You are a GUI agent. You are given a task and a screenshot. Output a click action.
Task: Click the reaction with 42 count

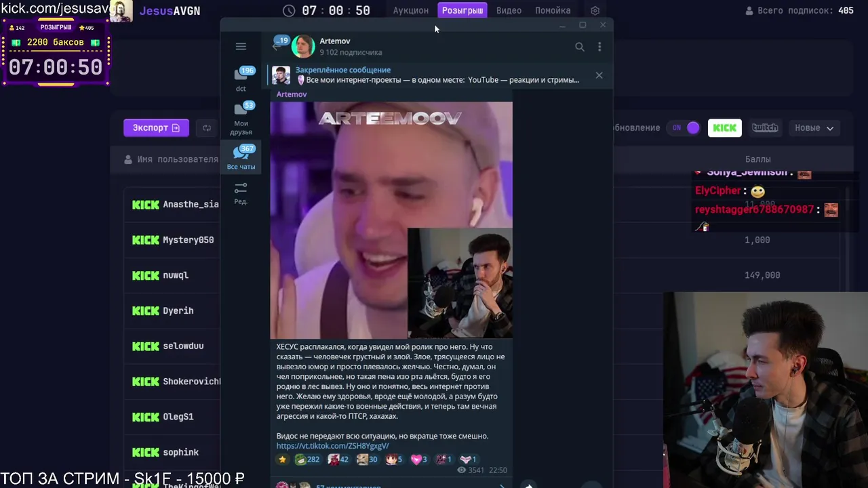(338, 460)
